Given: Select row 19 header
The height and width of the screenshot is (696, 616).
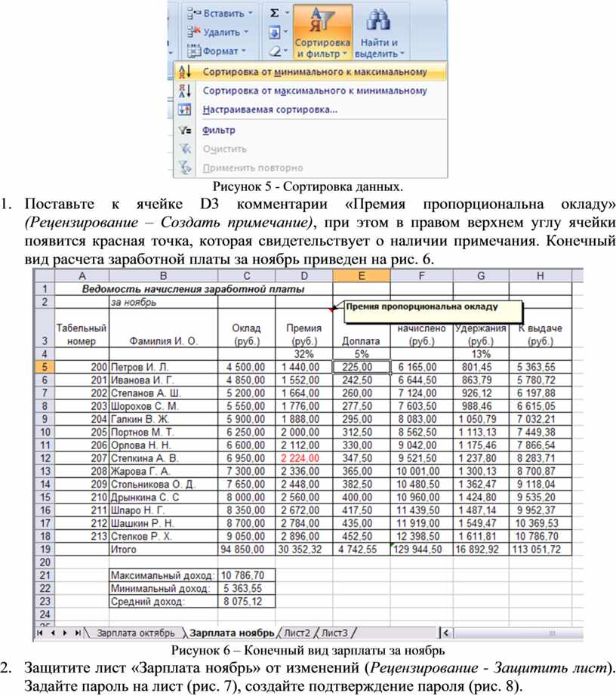Looking at the screenshot, I should pos(45,549).
